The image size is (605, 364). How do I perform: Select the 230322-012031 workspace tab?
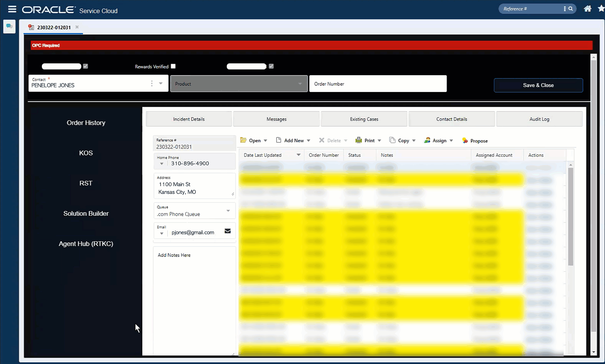[x=54, y=27]
